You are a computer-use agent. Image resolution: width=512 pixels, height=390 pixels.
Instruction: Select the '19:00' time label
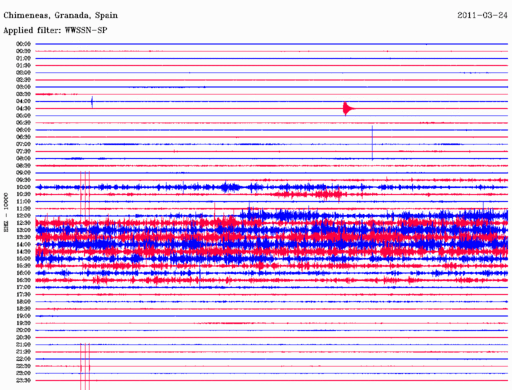23,316
